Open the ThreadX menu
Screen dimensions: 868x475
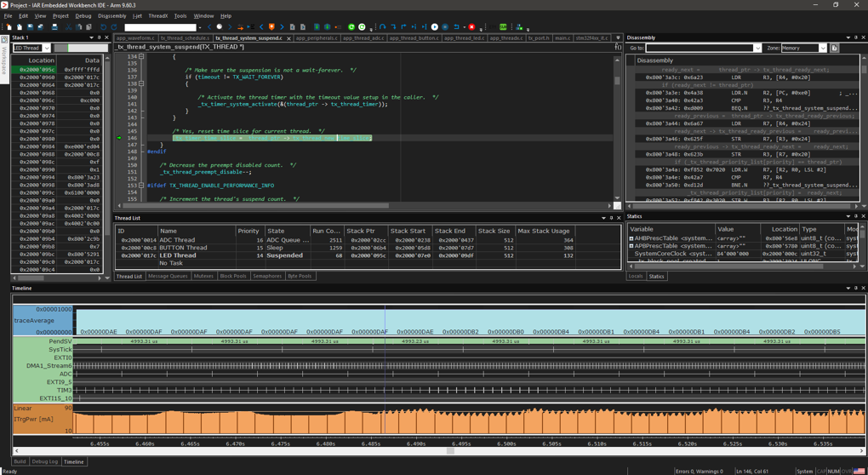(x=157, y=16)
